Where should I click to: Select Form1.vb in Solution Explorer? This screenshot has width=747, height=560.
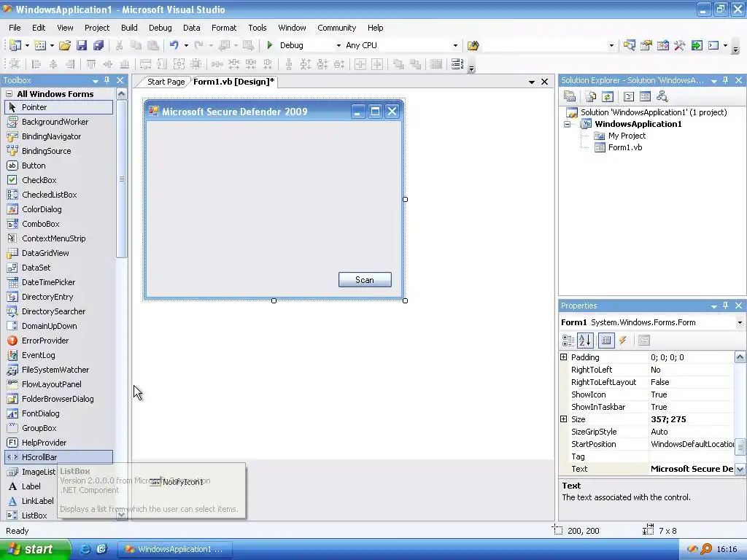click(x=625, y=147)
